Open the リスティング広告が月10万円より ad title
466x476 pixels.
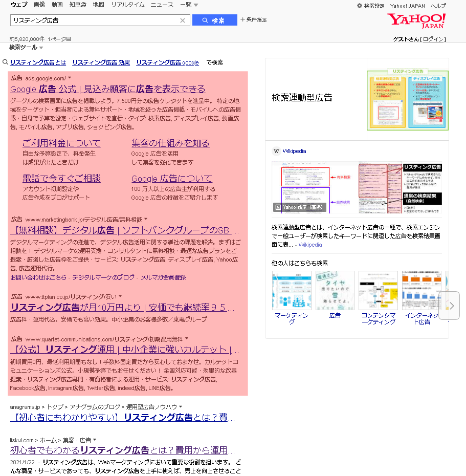[x=123, y=308]
